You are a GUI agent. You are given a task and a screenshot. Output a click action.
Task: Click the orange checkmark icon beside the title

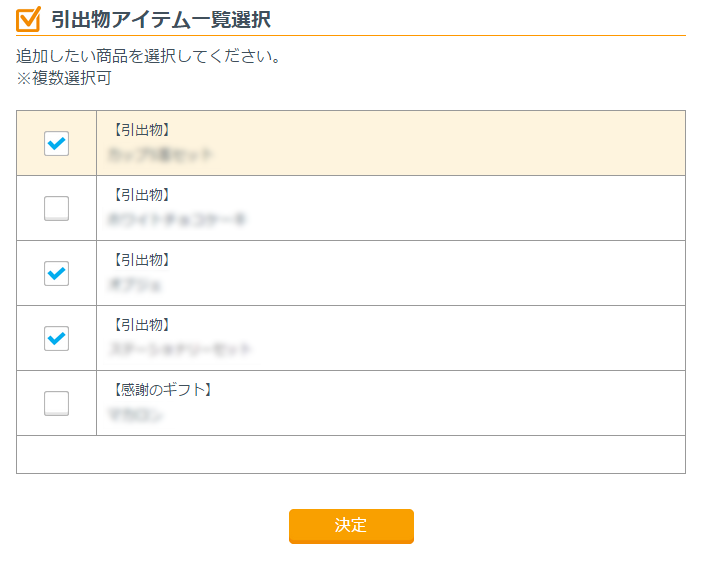click(29, 18)
